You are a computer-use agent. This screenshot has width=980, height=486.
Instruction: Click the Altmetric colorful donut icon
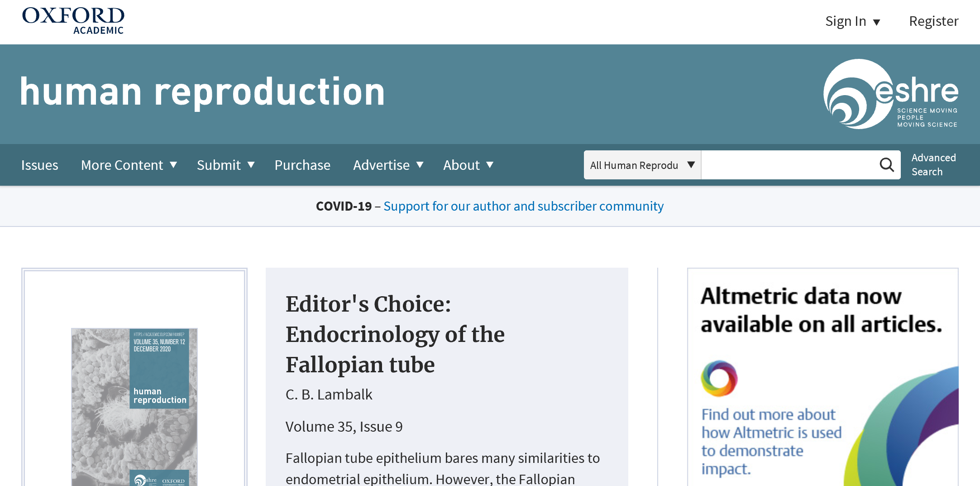tap(719, 378)
